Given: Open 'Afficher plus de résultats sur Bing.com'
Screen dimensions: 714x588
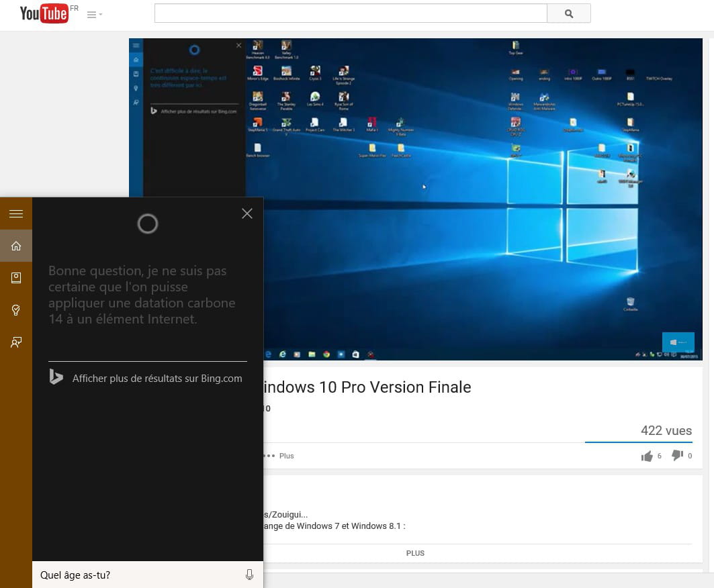Looking at the screenshot, I should 157,379.
